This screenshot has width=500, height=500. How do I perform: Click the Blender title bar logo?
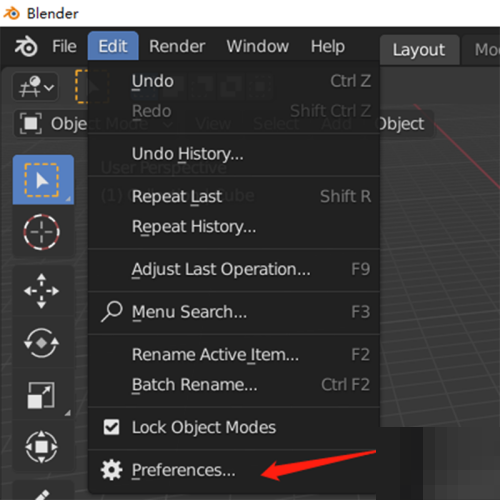coord(12,13)
